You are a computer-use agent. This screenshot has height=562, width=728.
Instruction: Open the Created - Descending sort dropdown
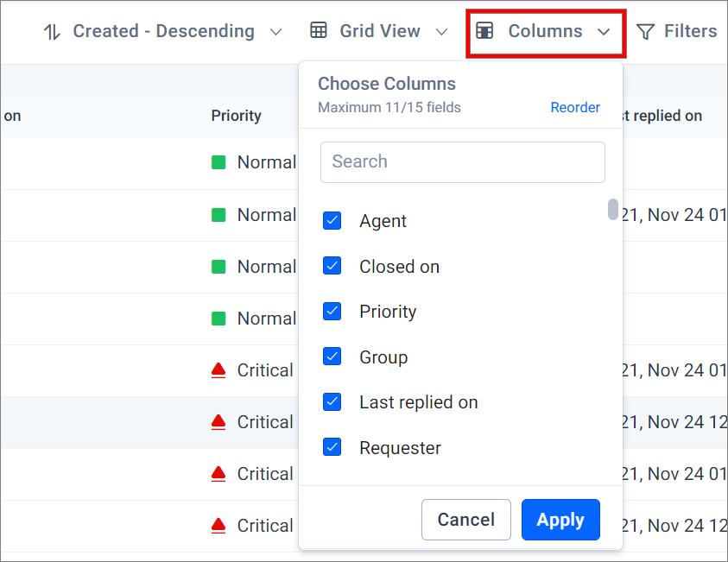pos(163,31)
